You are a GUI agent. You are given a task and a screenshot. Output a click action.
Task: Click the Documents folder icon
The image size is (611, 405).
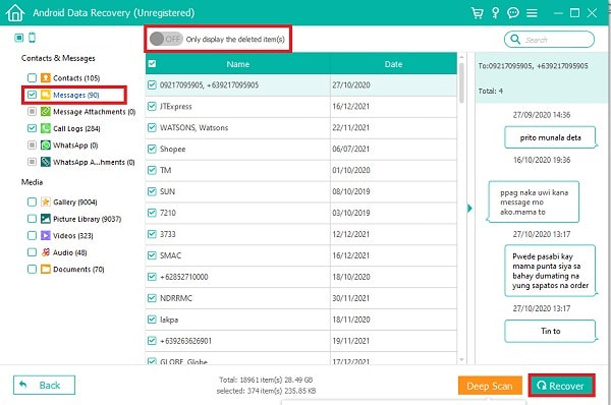(x=46, y=269)
